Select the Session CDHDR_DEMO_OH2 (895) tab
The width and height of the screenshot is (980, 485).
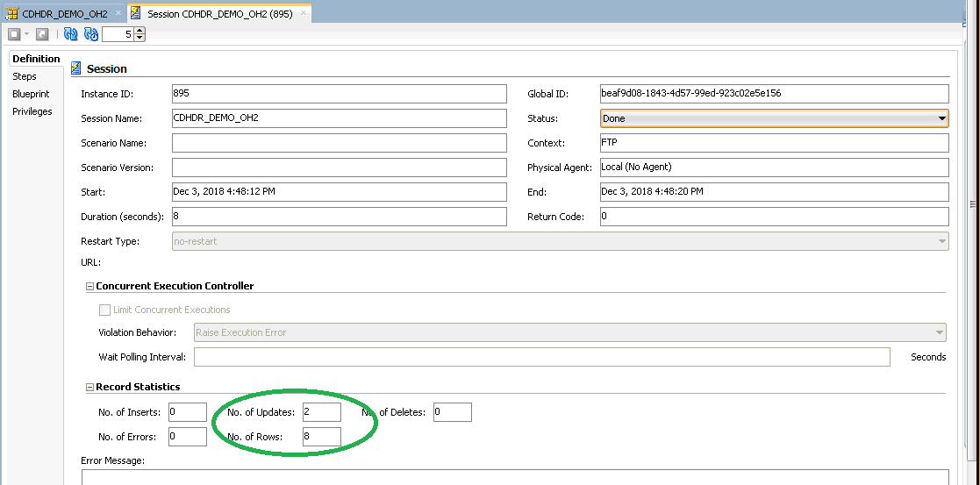(219, 13)
